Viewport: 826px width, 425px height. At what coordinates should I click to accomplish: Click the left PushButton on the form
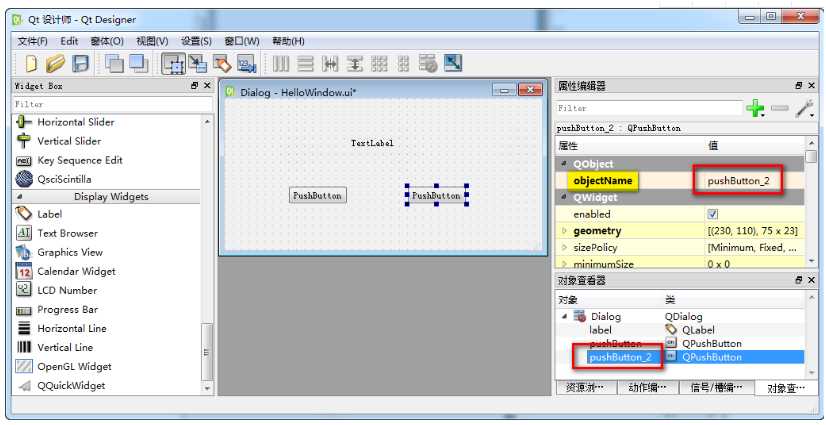pyautogui.click(x=317, y=196)
